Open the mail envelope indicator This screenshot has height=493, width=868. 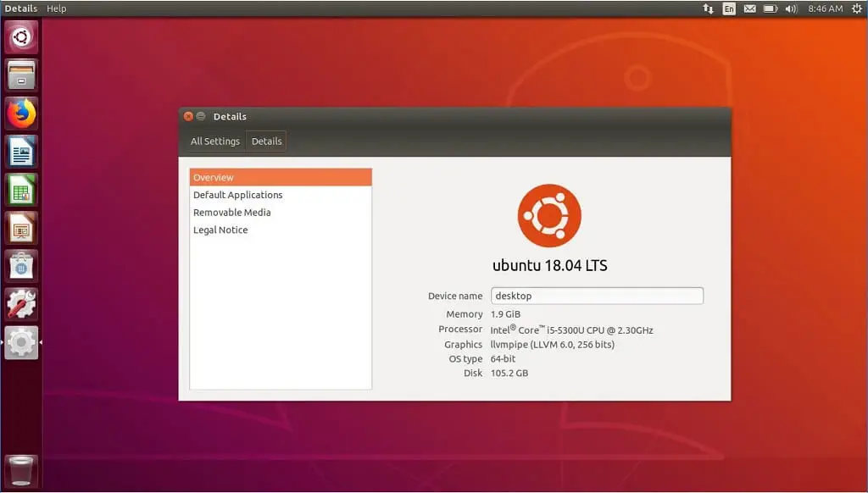(749, 8)
